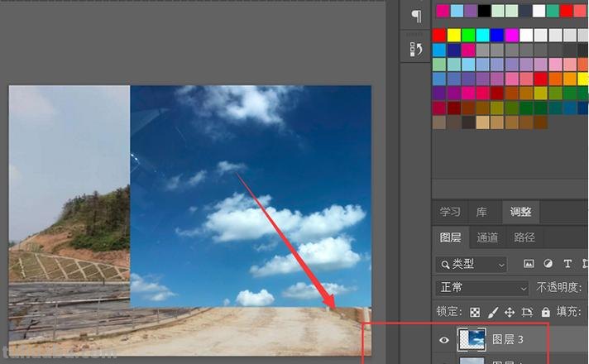The height and width of the screenshot is (364, 589).
Task: Expand the 正常 blend mode dropdown
Action: [482, 288]
